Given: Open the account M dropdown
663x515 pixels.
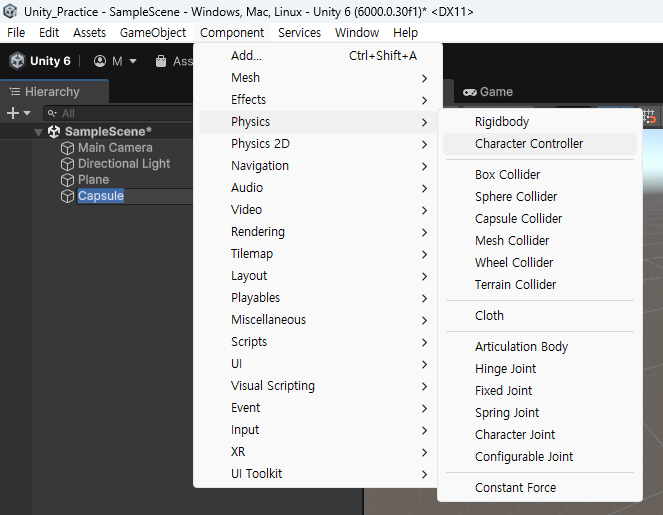Looking at the screenshot, I should 115,61.
